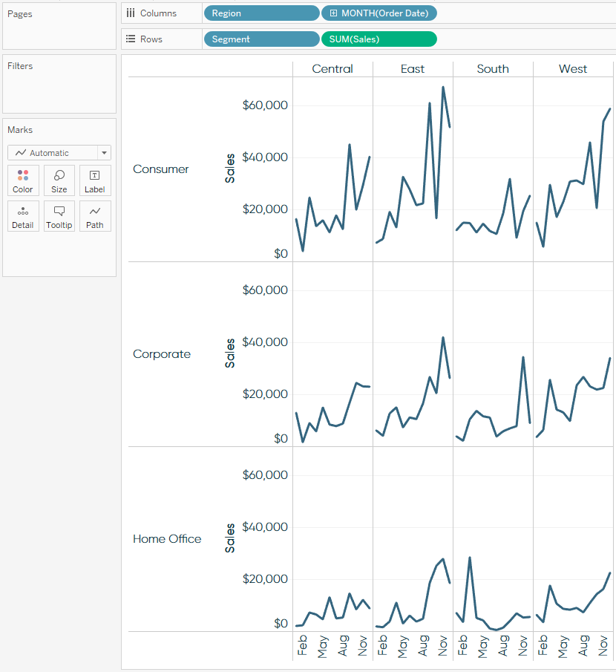Select the Label marks button

pyautogui.click(x=95, y=180)
